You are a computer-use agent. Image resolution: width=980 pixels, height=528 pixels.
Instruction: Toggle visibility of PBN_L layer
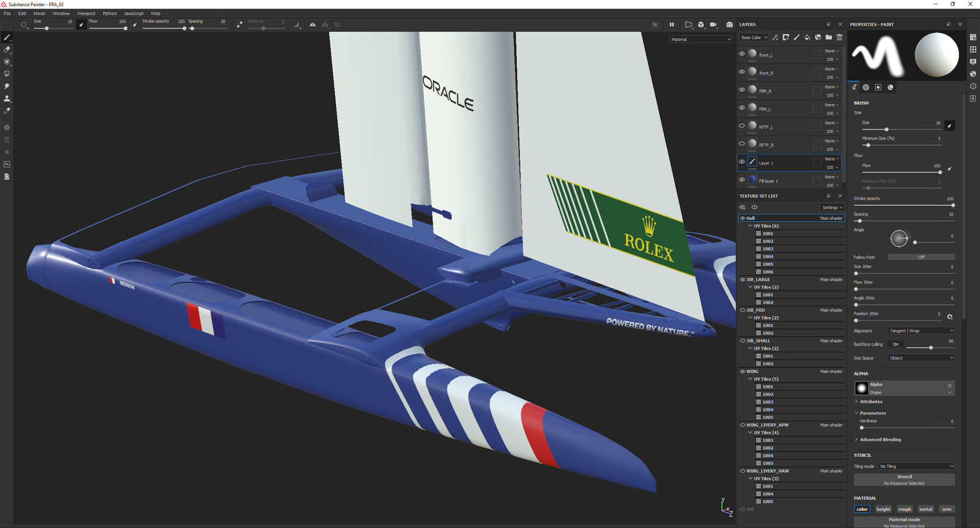click(742, 108)
